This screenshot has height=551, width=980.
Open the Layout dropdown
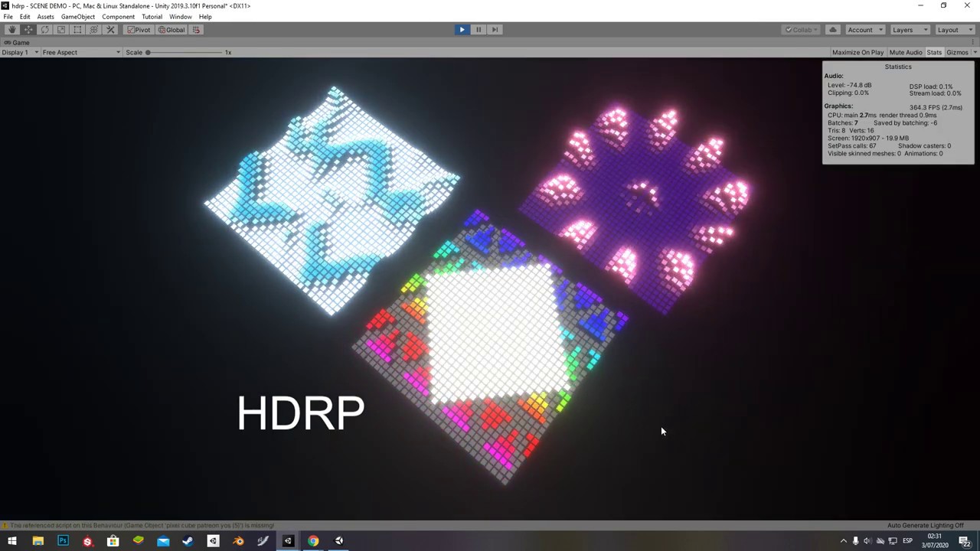pyautogui.click(x=954, y=30)
